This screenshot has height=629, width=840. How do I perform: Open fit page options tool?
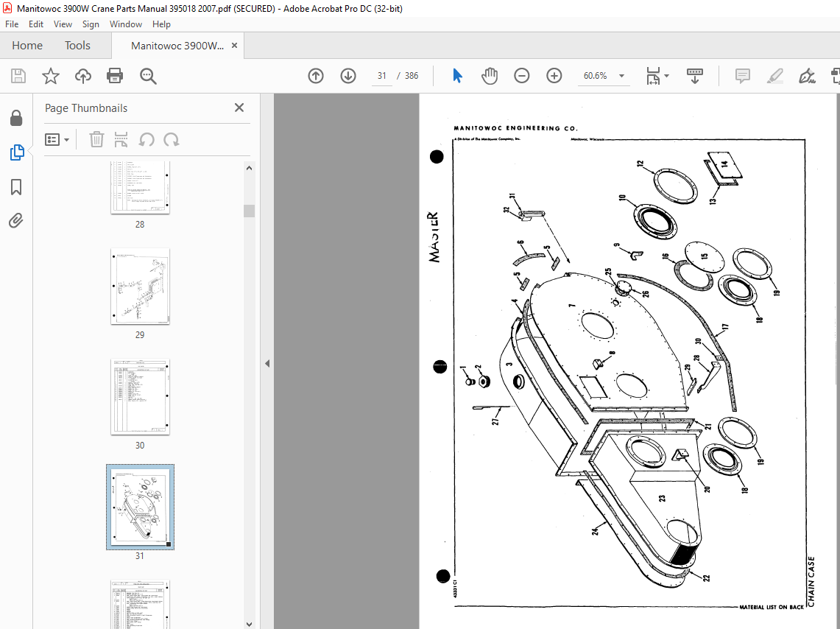653,76
